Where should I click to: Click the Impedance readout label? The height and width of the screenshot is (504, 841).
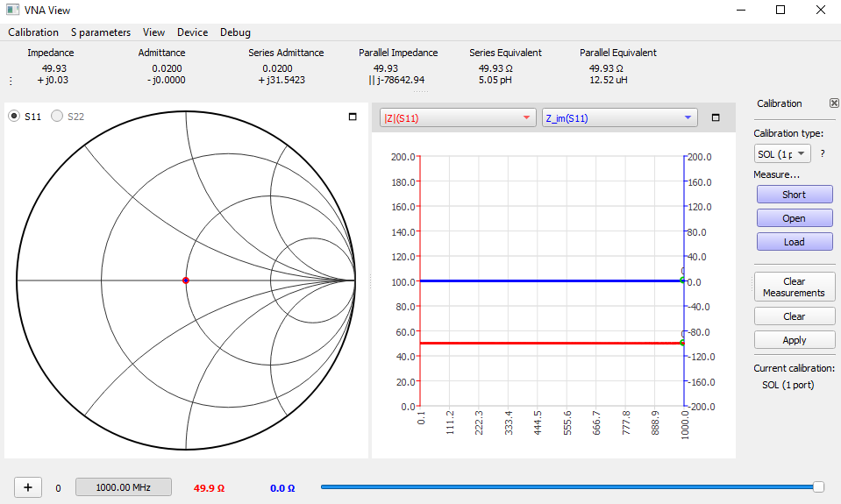50,53
